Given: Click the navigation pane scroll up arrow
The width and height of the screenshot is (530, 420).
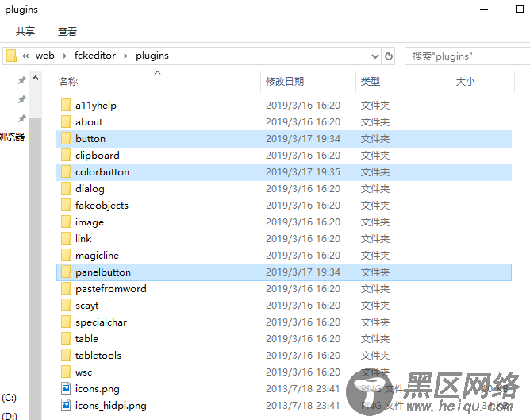Looking at the screenshot, I should [36, 79].
